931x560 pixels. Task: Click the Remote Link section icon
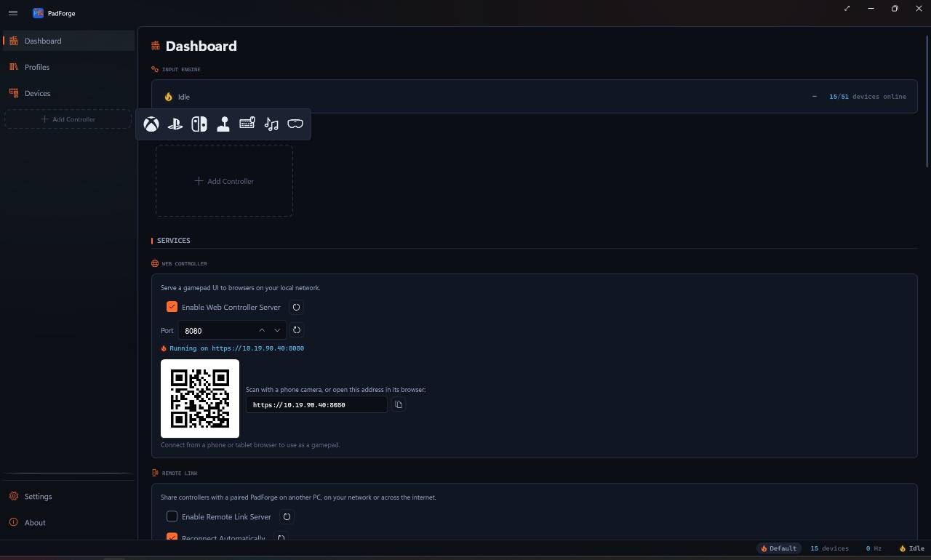(155, 473)
